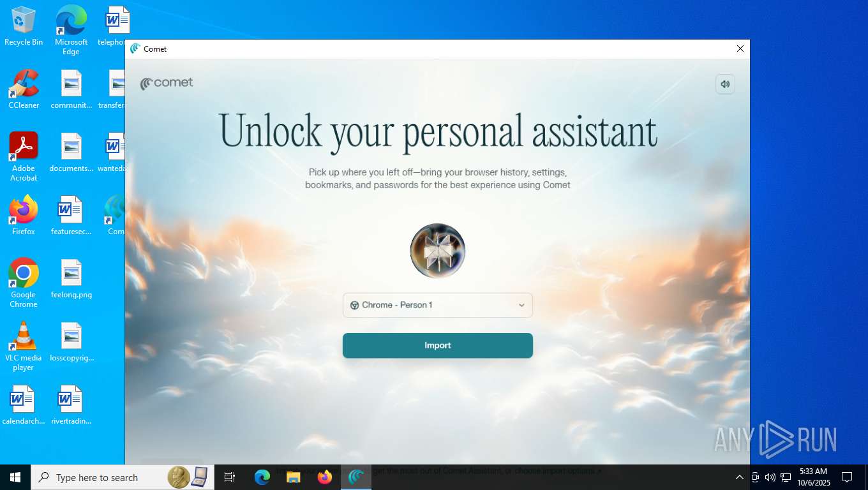This screenshot has height=490, width=868.
Task: Open the Windows Start menu
Action: (x=15, y=477)
